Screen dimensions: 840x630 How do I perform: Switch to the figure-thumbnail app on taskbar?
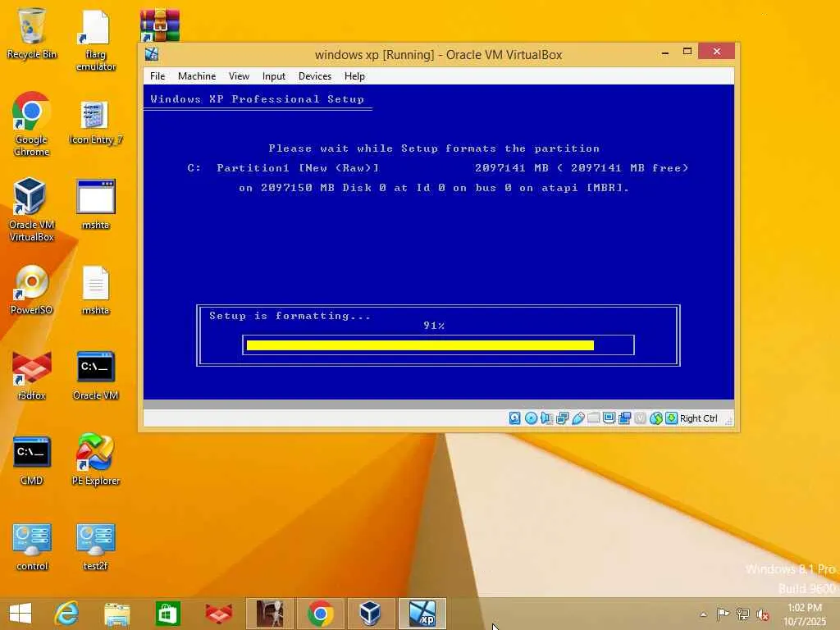pos(269,614)
